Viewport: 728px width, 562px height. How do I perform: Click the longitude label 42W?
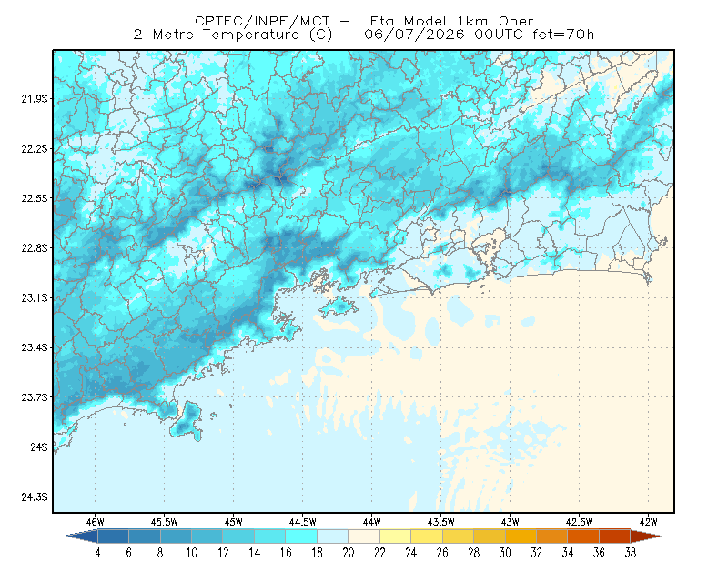(649, 522)
